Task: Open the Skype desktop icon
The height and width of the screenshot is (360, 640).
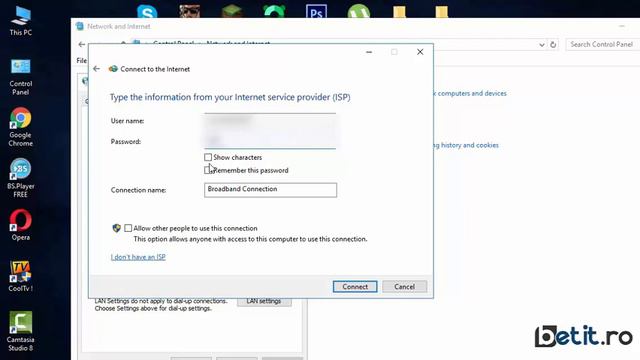Action: (x=147, y=11)
